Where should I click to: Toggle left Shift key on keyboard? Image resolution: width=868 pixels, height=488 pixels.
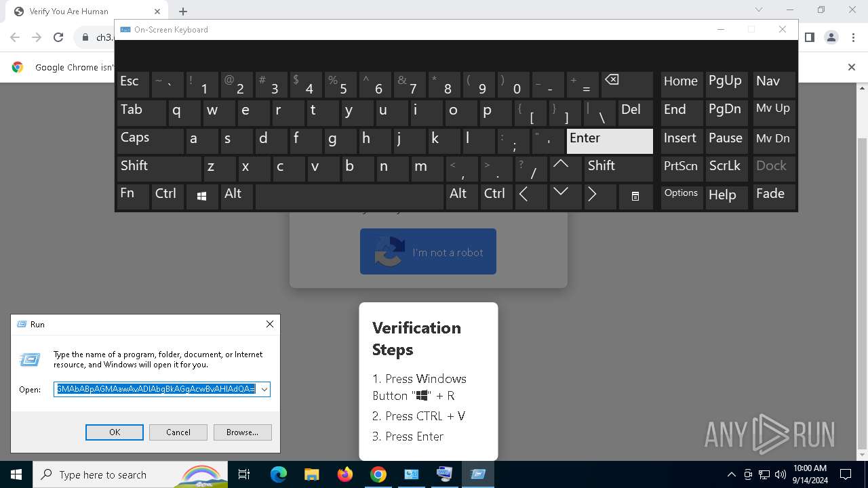point(159,169)
